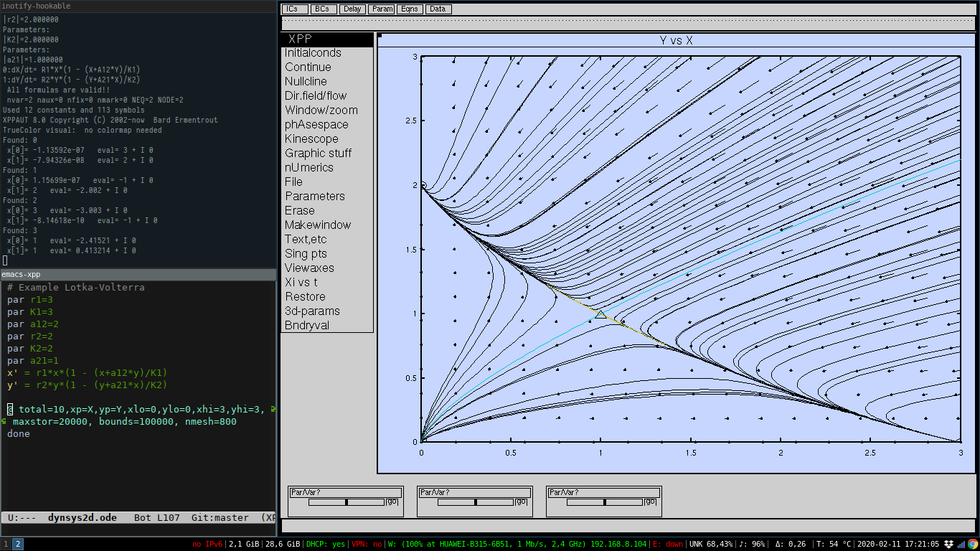Click go in the rightmost slider panel
This screenshot has width=980, height=551.
pos(650,502)
